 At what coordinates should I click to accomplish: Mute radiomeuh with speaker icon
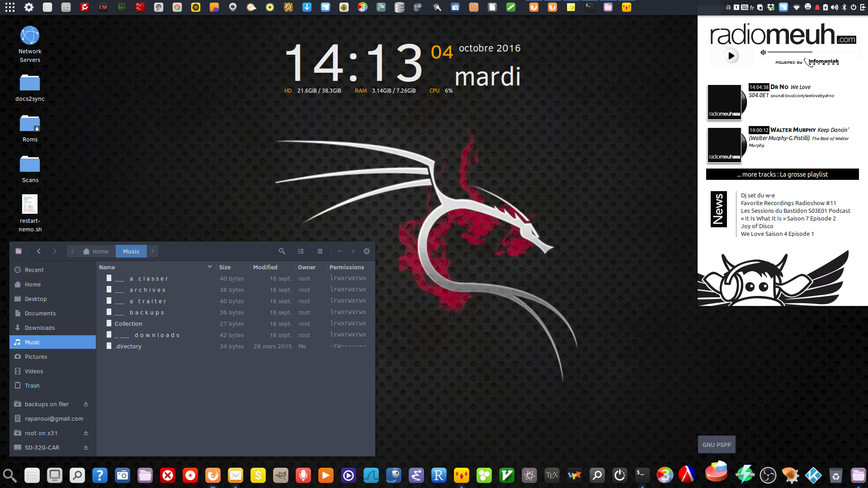[763, 52]
